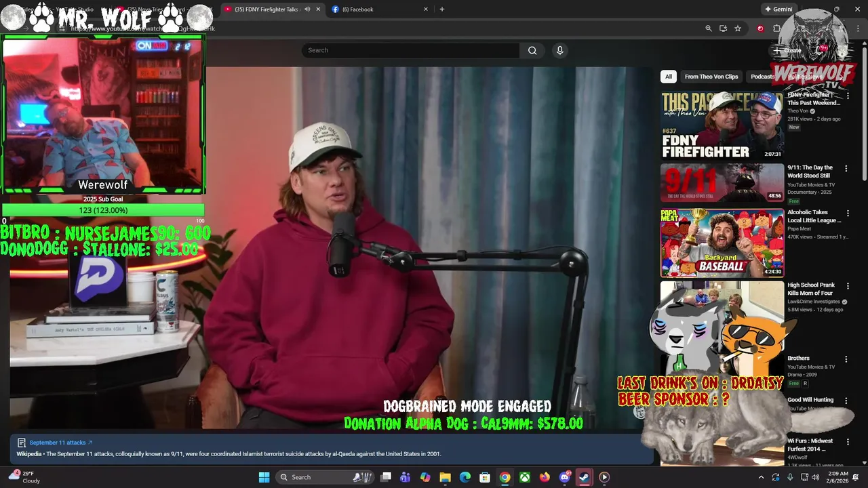868x488 pixels.
Task: Launch Firefox from the taskbar
Action: click(x=545, y=477)
